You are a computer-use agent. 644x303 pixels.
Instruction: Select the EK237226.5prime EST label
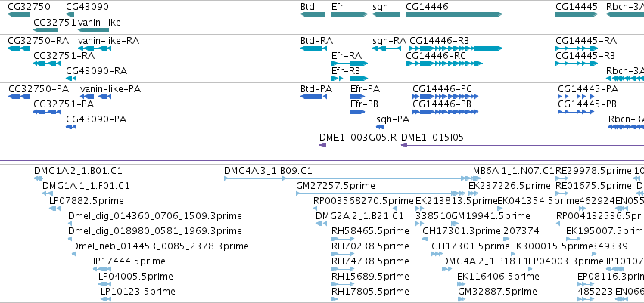click(509, 186)
